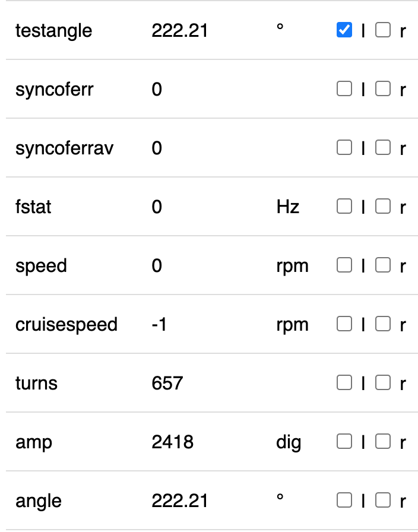The image size is (418, 532).
Task: Check the turns r checkbox
Action: (383, 382)
